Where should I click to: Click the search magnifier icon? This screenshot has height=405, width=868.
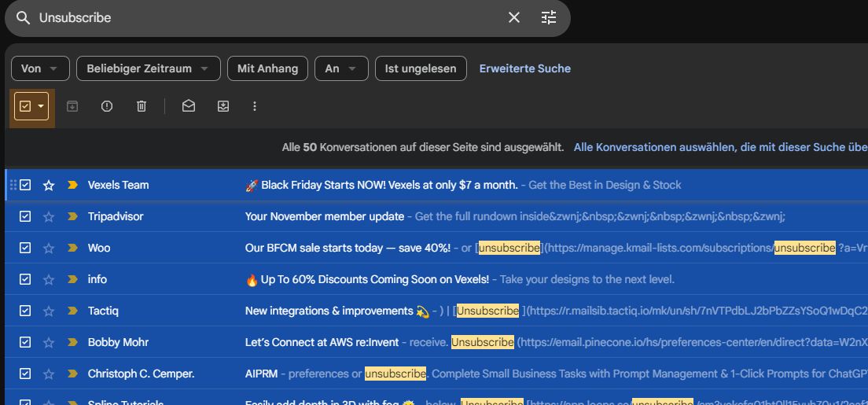point(23,18)
